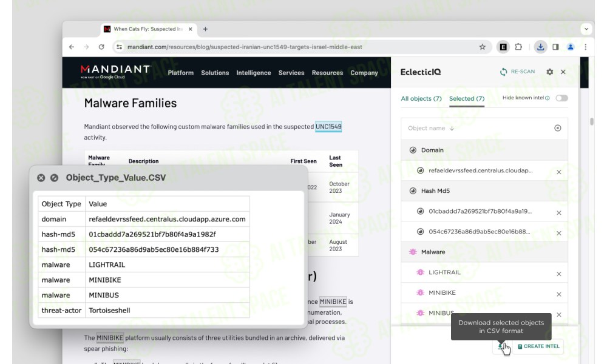Viewport: 607px width, 364px height.
Task: Click the browser forward arrow
Action: coord(86,47)
